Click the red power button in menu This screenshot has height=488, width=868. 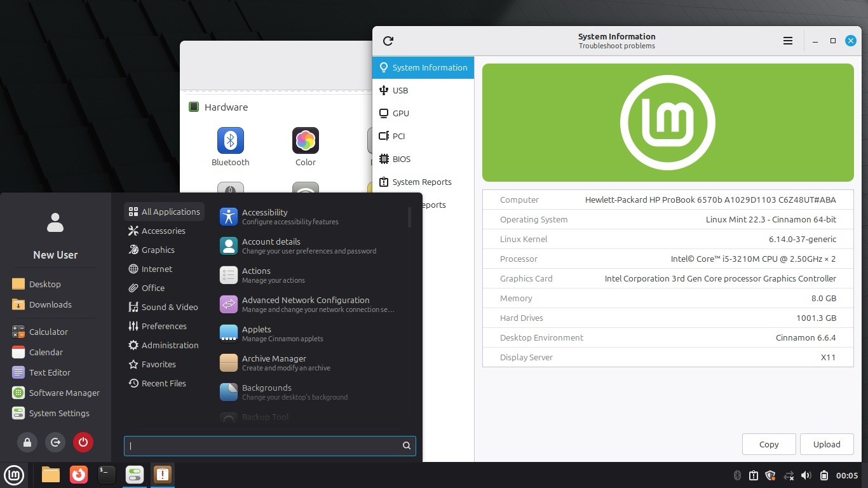click(83, 442)
